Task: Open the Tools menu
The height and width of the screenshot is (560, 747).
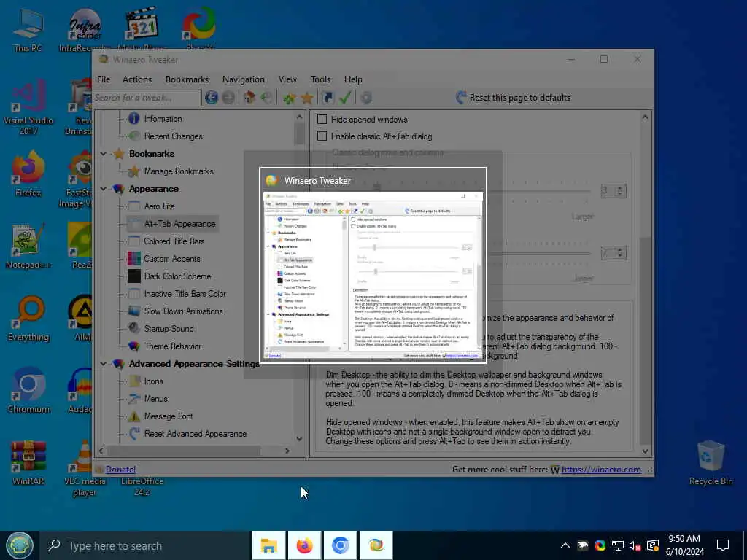Action: [321, 79]
